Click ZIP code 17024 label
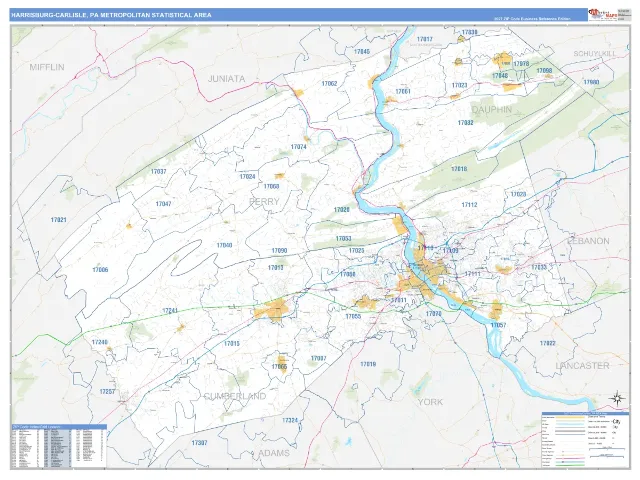Viewport: 640px width, 480px height. click(247, 177)
